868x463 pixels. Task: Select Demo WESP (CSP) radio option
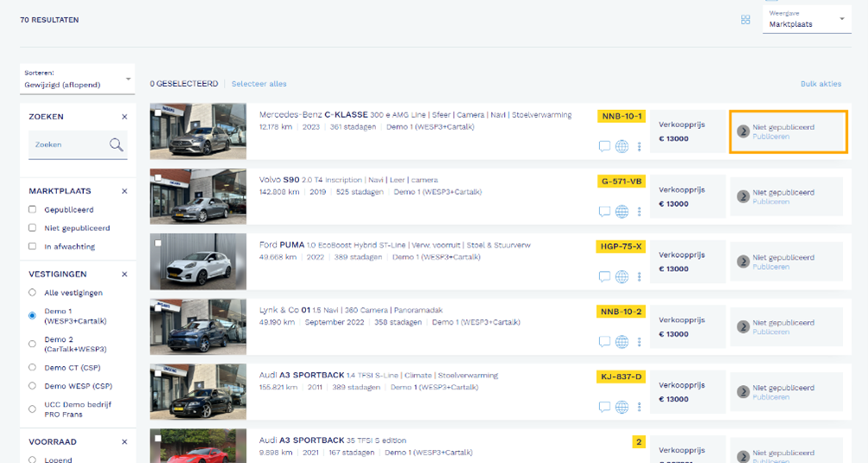click(32, 385)
